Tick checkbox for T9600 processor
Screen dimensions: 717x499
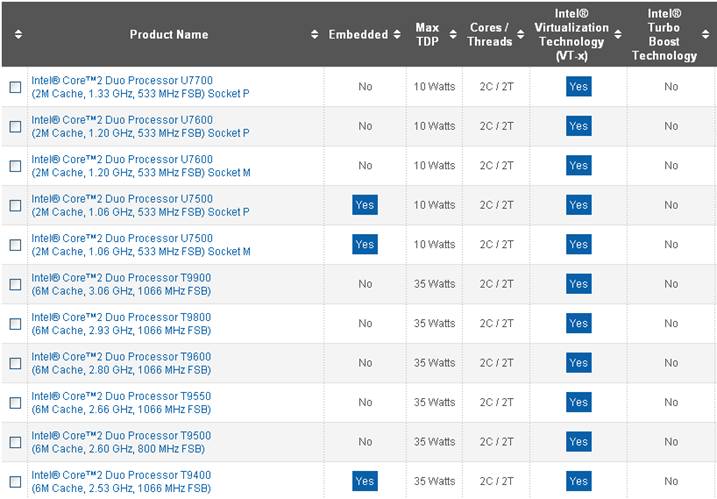[15, 363]
